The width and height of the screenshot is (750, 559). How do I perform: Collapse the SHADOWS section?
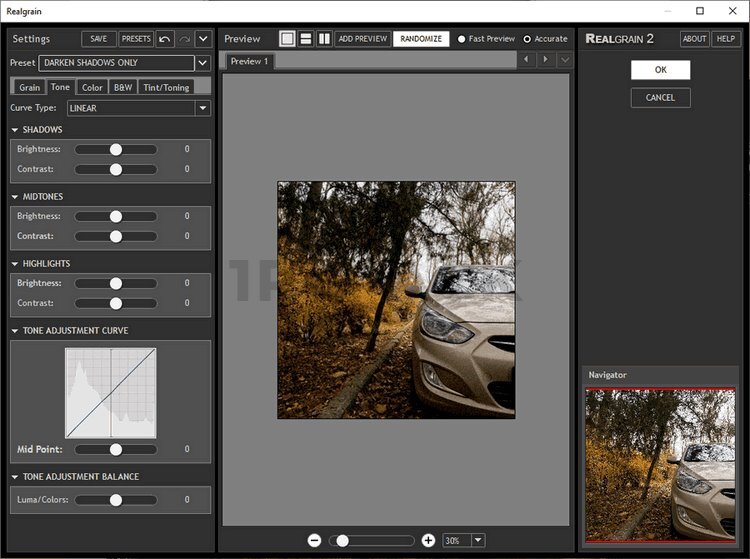15,130
